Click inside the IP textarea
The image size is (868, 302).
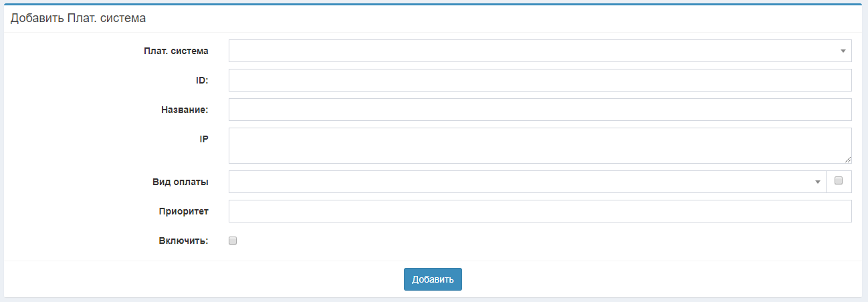[x=540, y=146]
